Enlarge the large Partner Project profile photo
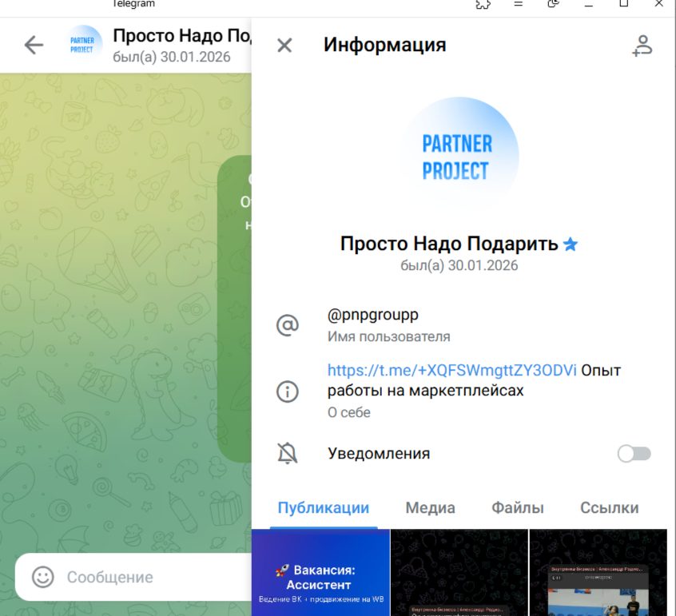 [x=458, y=156]
